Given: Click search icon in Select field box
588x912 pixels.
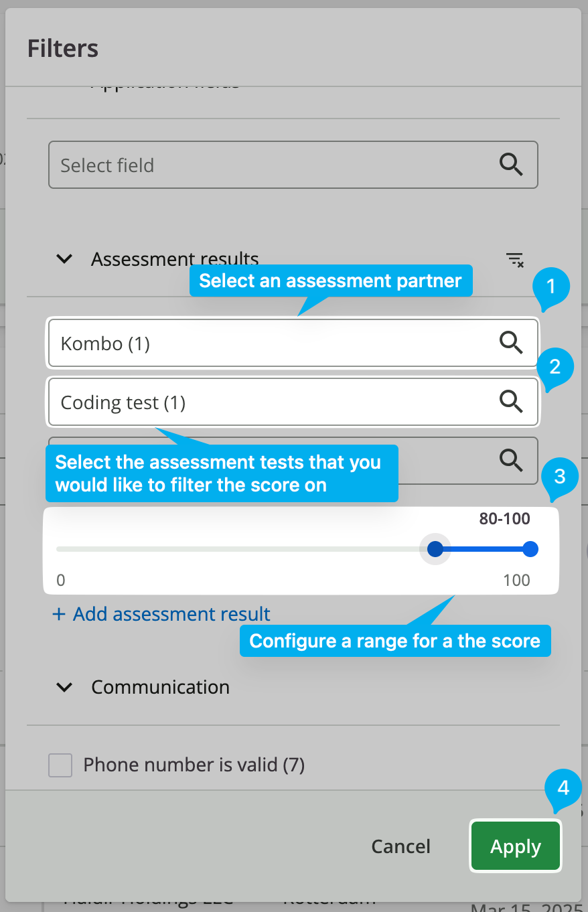Looking at the screenshot, I should 512,165.
